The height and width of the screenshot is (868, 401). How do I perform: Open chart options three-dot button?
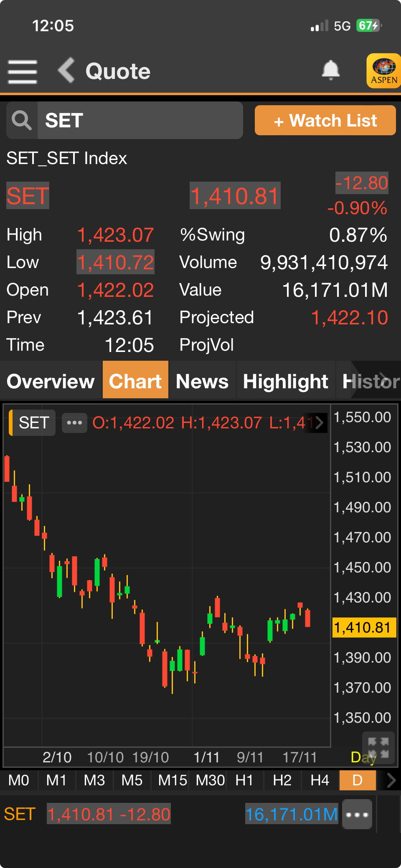coord(74,423)
